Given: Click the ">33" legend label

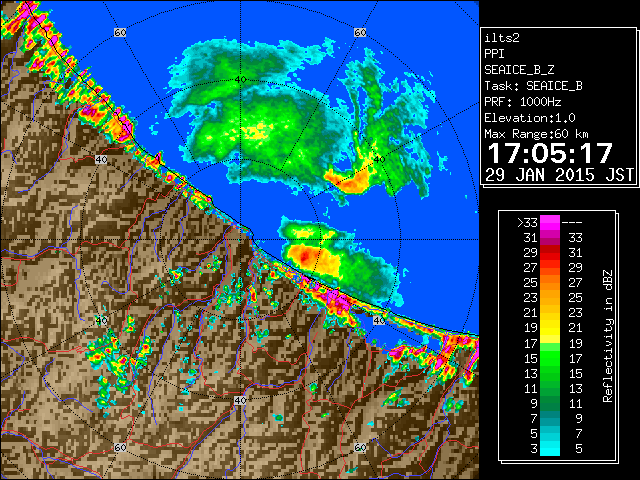Looking at the screenshot, I should [x=527, y=223].
